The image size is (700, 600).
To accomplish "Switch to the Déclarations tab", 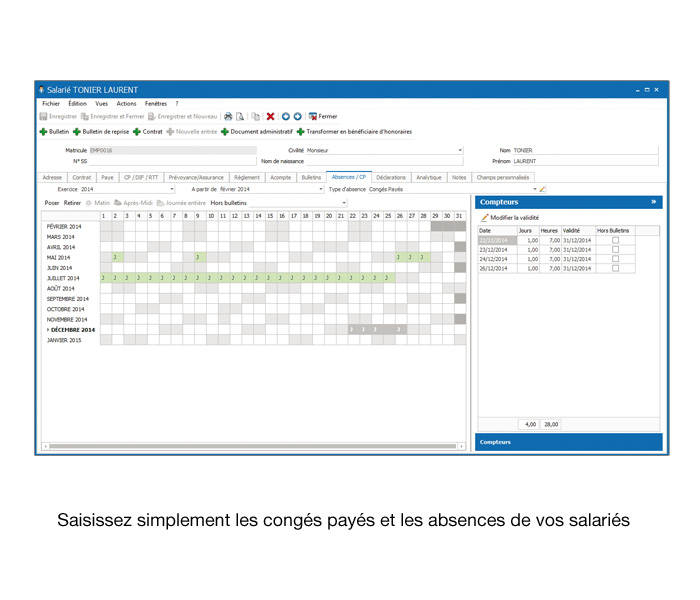I will [x=391, y=178].
